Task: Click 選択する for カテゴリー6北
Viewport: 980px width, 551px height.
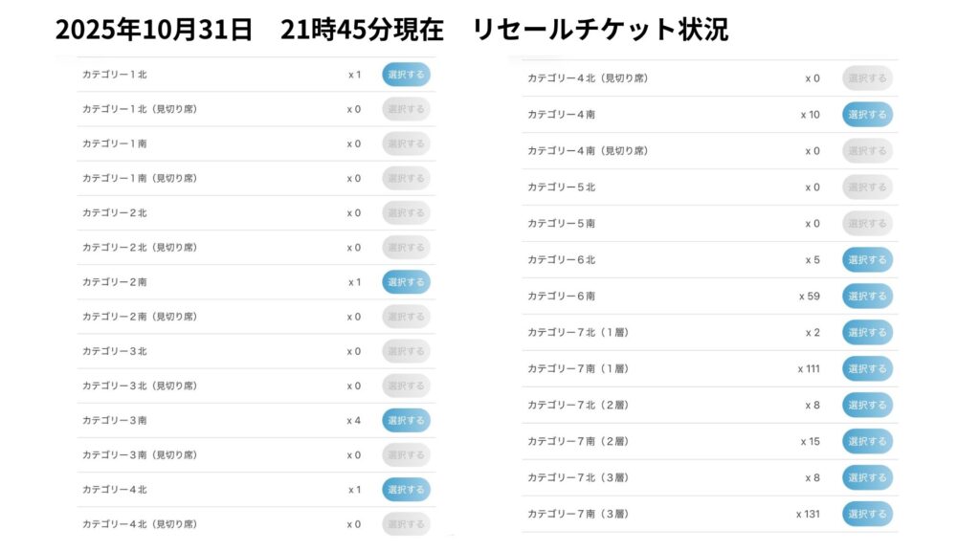Action: pyautogui.click(x=867, y=260)
